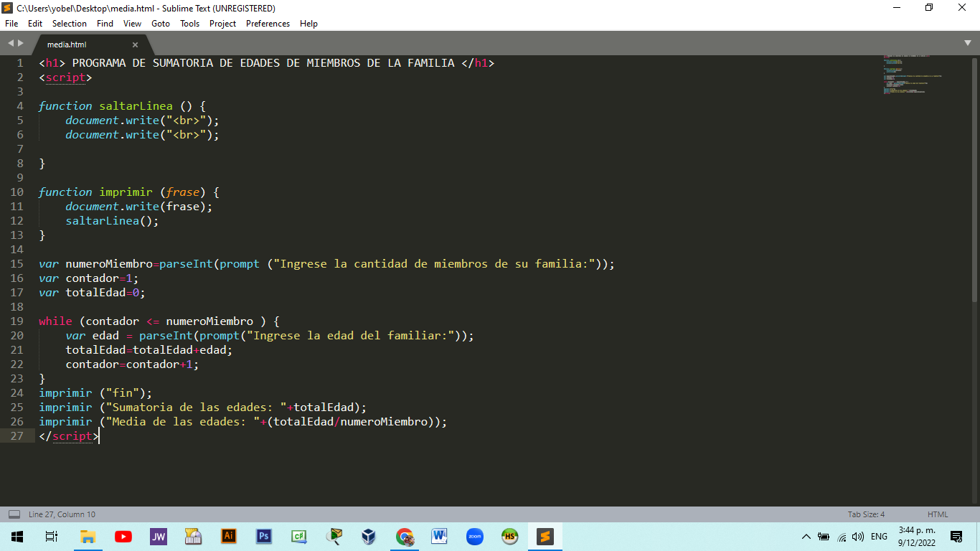
Task: Open the File menu
Action: (x=11, y=24)
